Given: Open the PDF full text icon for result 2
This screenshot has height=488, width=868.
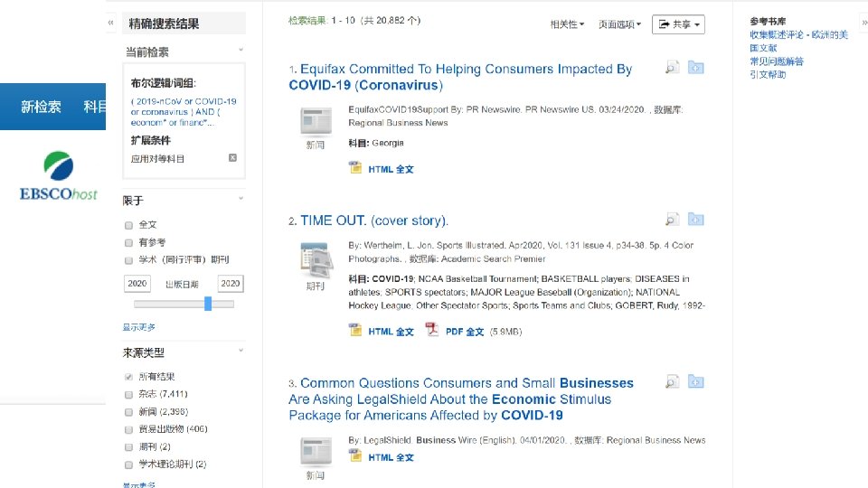Looking at the screenshot, I should tap(432, 330).
